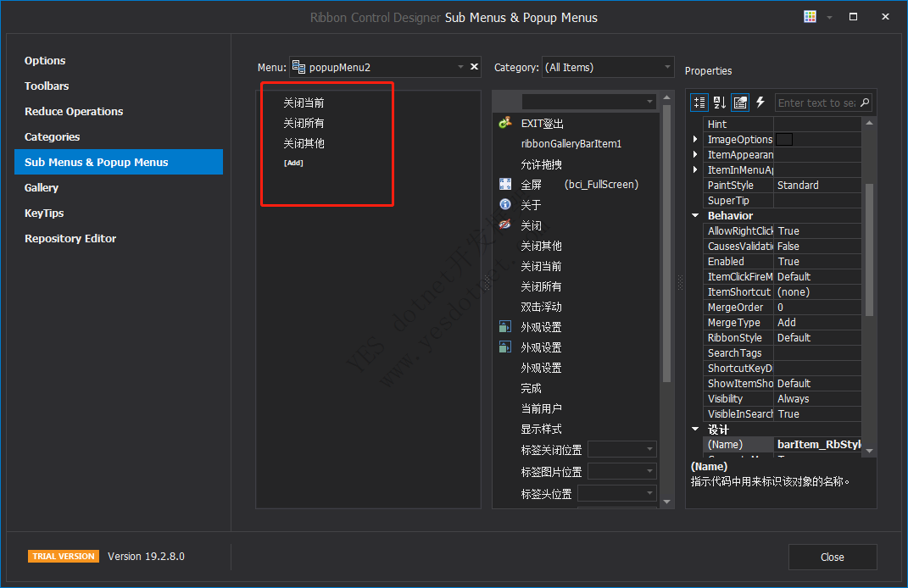908x588 pixels.
Task: Click the [Add] link in the popup menu
Action: click(x=293, y=163)
